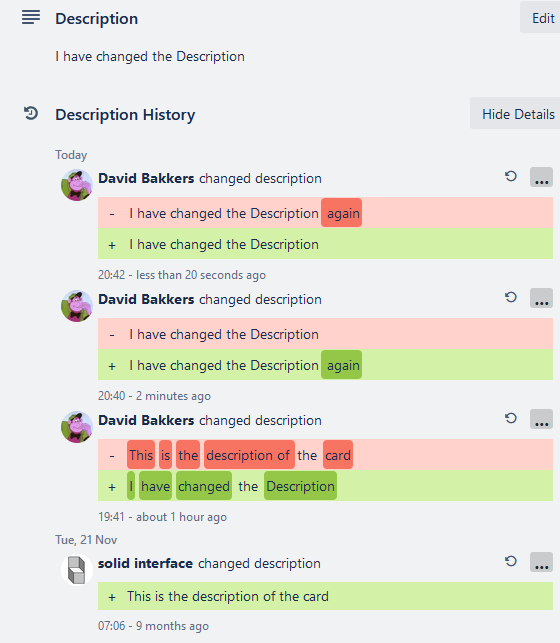Restore description from the 20:40 change
Viewport: 560px width, 643px height.
(x=510, y=297)
